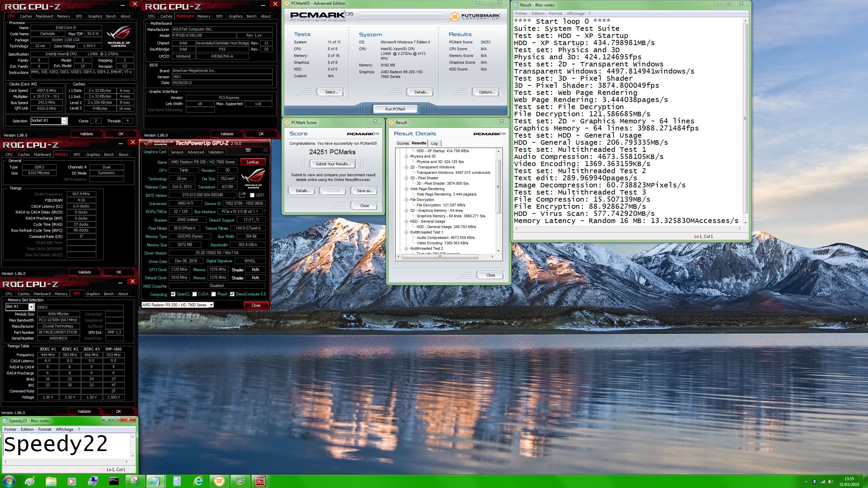
Task: Launch Internet Explorer from the taskbar
Action: [x=198, y=481]
